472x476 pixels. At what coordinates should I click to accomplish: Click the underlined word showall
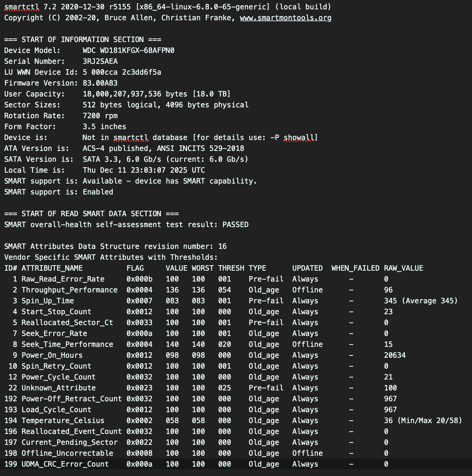click(x=299, y=138)
